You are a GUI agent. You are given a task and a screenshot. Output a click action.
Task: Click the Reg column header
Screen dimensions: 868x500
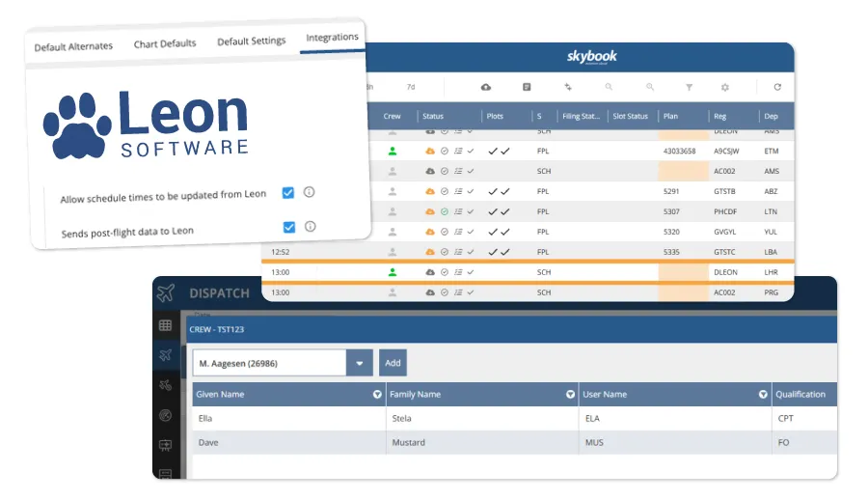point(719,117)
